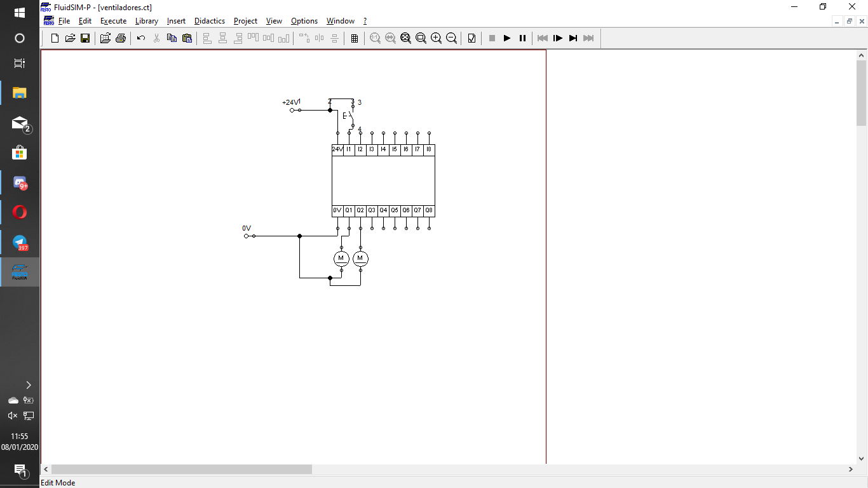
Task: Open the Edit menu
Action: tap(85, 21)
